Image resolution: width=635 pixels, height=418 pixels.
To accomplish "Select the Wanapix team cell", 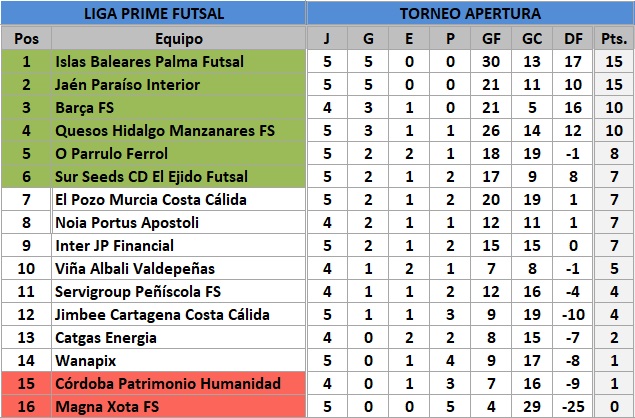I will click(x=178, y=360).
